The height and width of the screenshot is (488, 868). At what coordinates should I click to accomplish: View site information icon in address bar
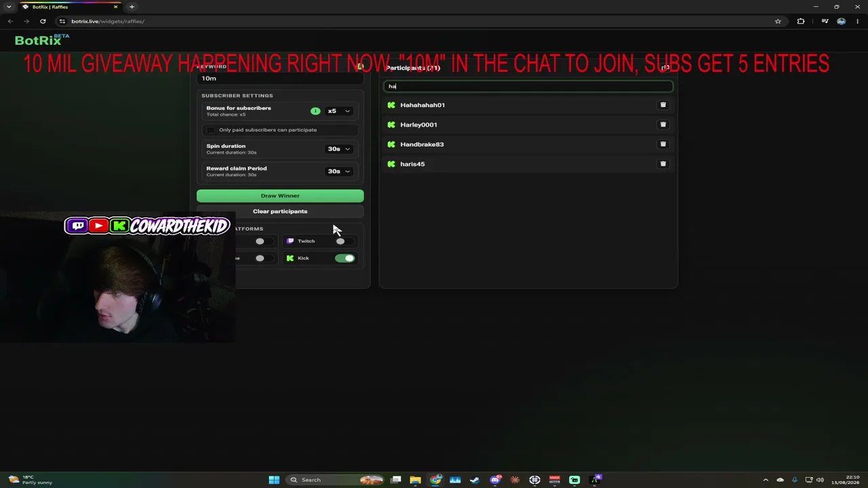click(62, 21)
